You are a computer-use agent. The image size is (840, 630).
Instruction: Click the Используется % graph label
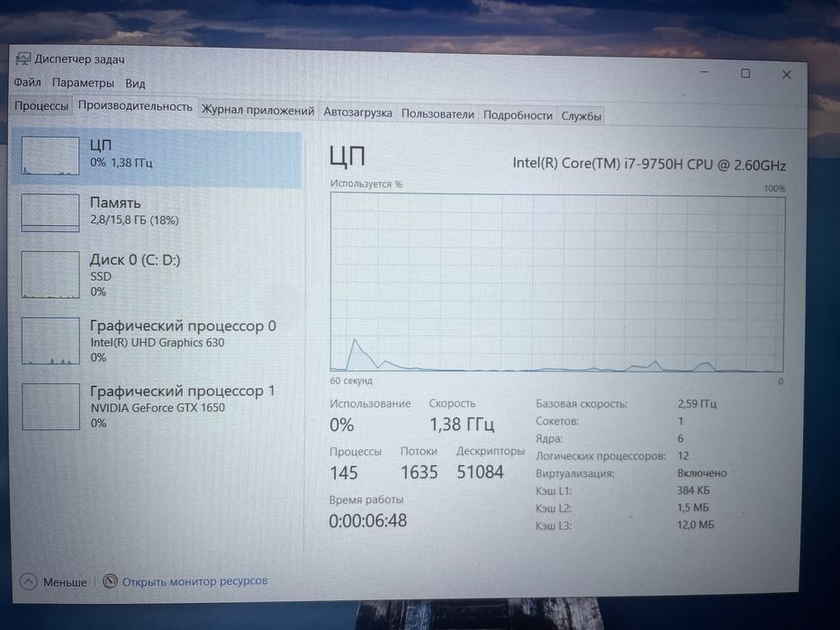point(366,184)
